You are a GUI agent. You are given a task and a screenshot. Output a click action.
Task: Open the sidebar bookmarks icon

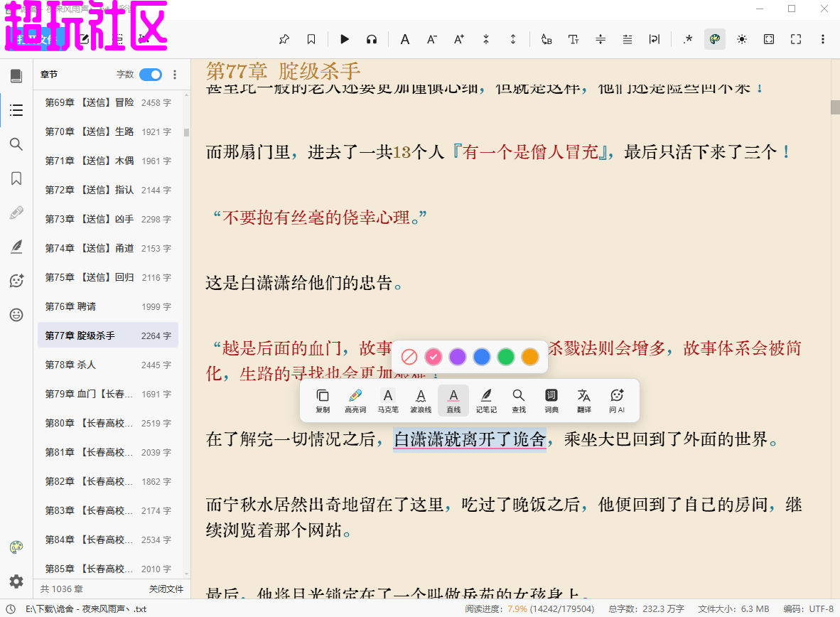(16, 178)
